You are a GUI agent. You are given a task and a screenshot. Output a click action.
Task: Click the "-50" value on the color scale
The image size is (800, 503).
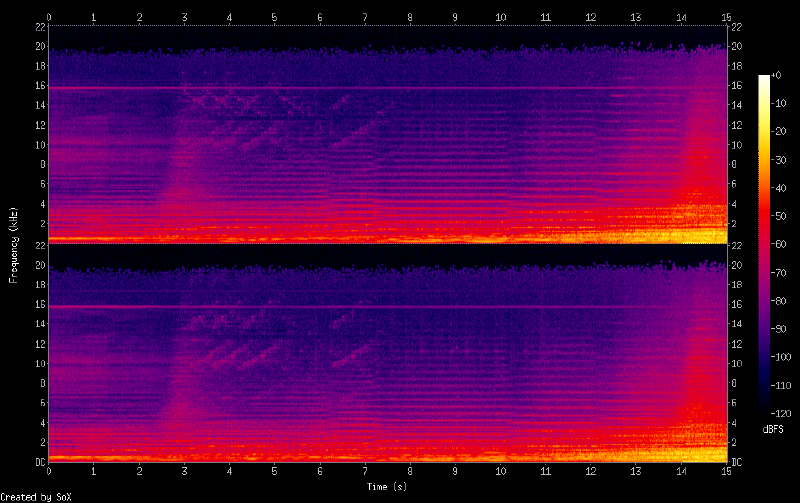779,216
